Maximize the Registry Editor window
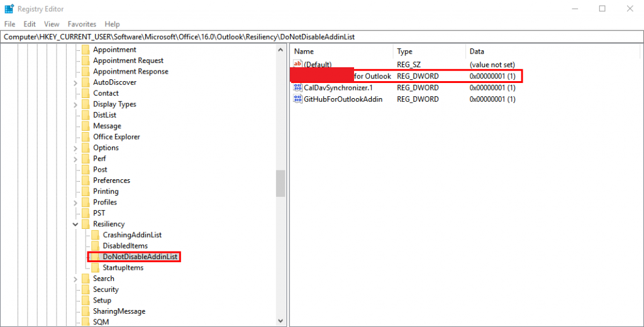The height and width of the screenshot is (327, 644). [x=602, y=9]
